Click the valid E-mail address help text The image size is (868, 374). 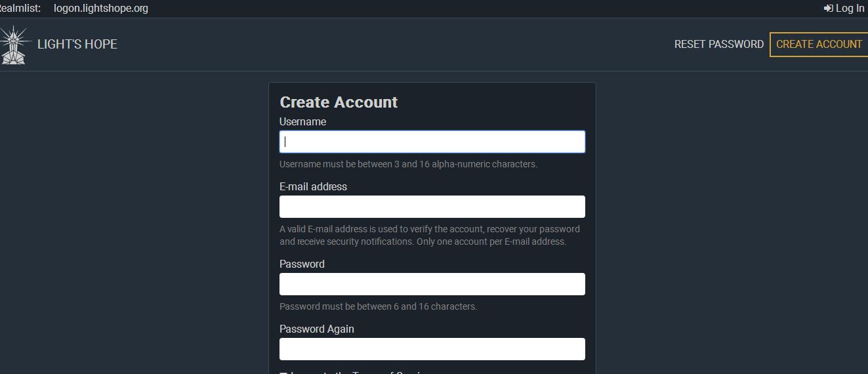pyautogui.click(x=429, y=236)
